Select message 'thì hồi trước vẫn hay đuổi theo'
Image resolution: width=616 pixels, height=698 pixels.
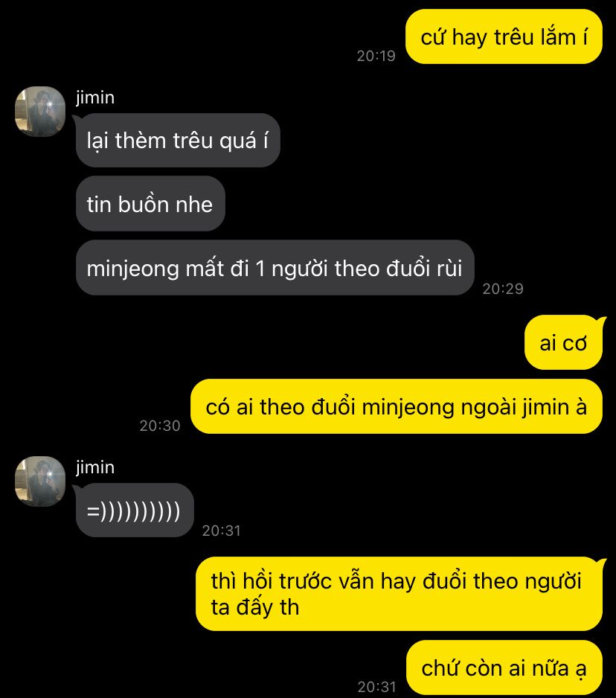pyautogui.click(x=400, y=594)
